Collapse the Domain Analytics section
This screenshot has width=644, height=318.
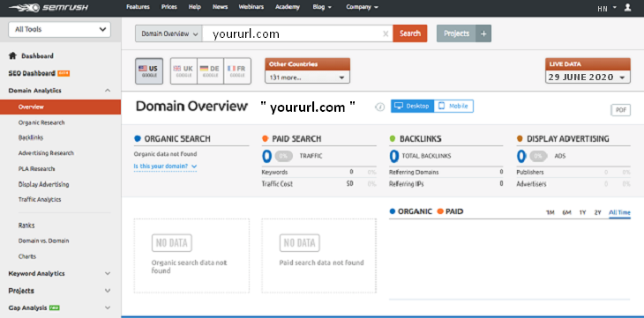tap(108, 90)
